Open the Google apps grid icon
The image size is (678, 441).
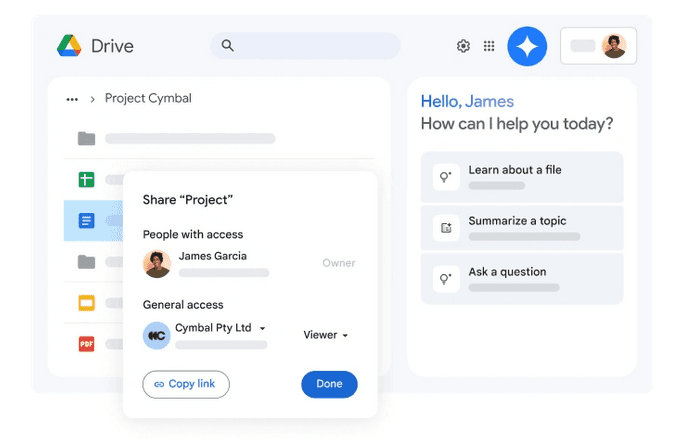coord(489,46)
